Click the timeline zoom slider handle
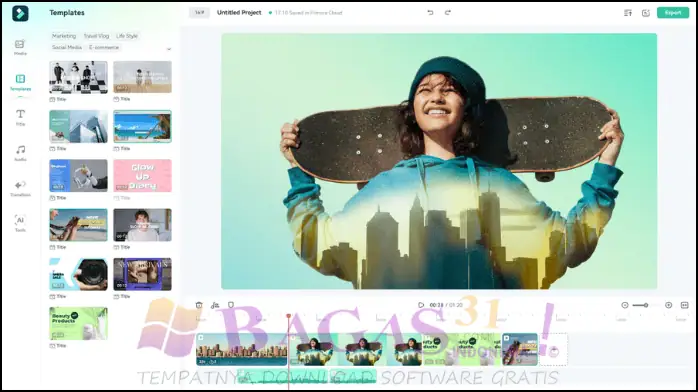Viewport: 698px width, 392px height. pyautogui.click(x=646, y=305)
